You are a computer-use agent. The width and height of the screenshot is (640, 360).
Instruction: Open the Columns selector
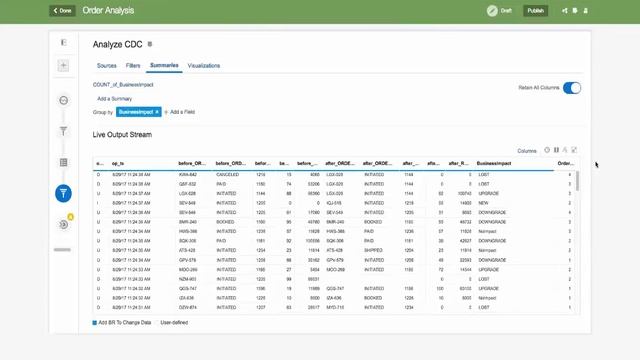point(527,151)
